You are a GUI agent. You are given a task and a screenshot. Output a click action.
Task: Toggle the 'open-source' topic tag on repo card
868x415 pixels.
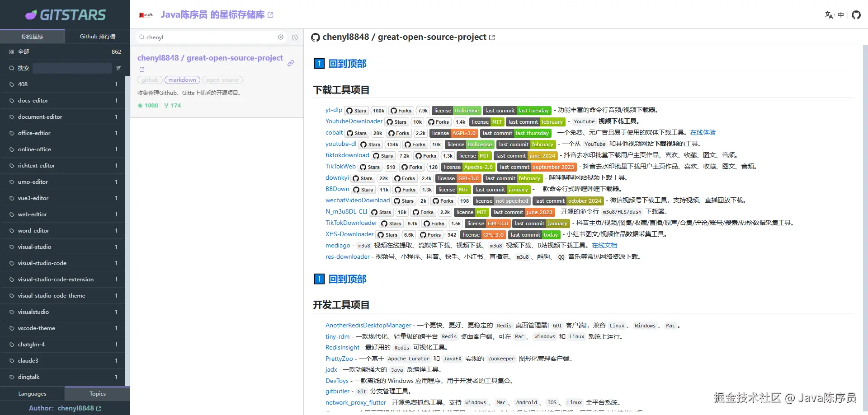[222, 80]
